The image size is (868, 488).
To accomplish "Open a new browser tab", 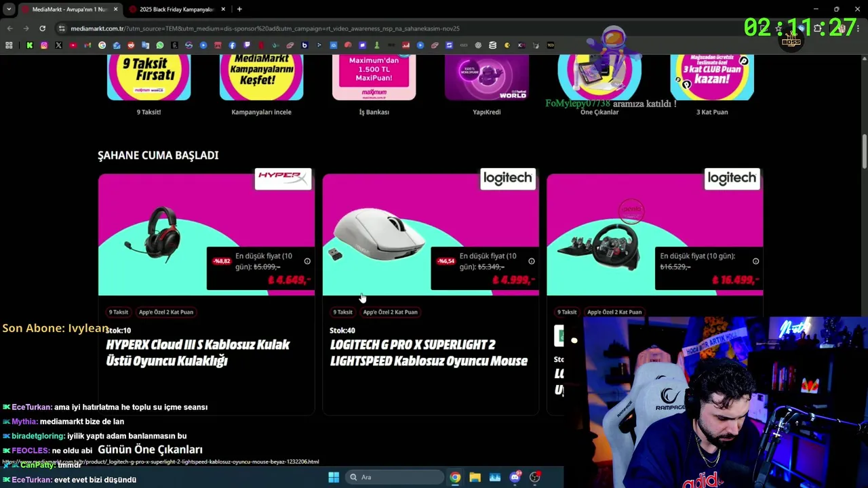I will pyautogui.click(x=239, y=9).
